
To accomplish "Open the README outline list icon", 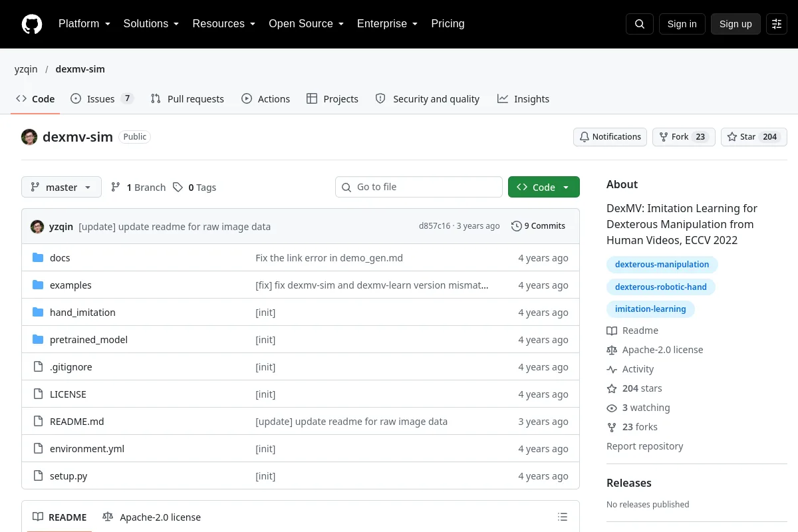I will (563, 517).
